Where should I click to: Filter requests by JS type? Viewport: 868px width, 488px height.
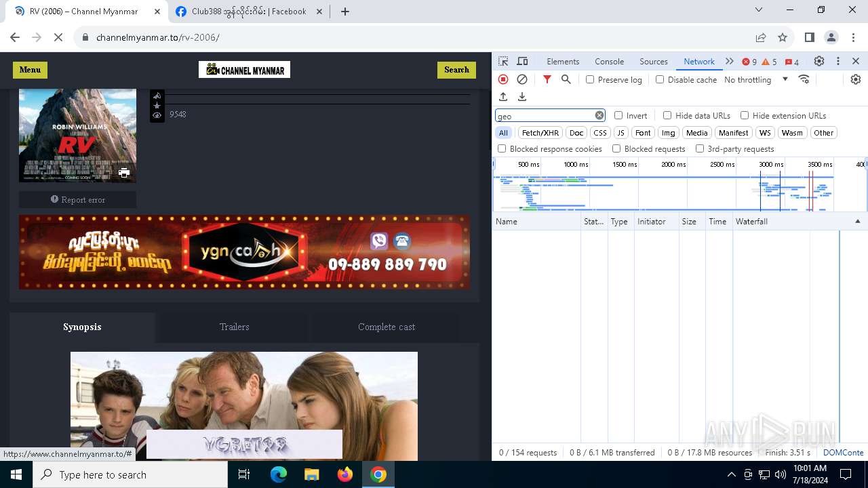coord(620,133)
